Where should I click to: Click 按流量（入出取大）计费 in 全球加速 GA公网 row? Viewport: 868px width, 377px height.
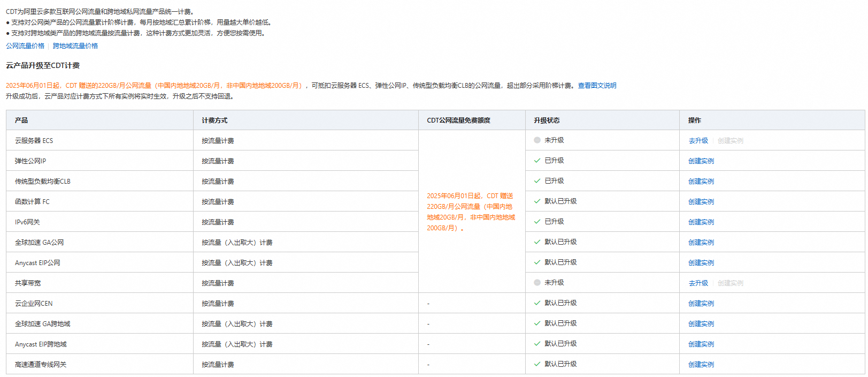click(237, 243)
